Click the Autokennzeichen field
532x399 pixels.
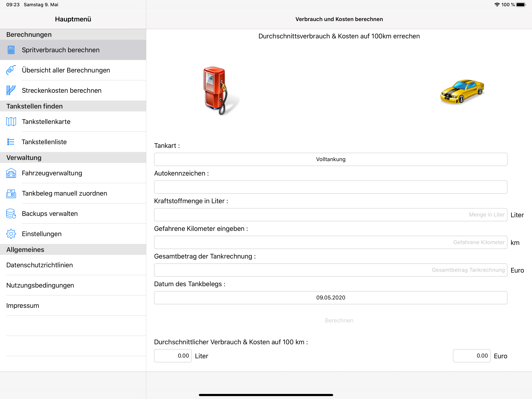(x=331, y=187)
